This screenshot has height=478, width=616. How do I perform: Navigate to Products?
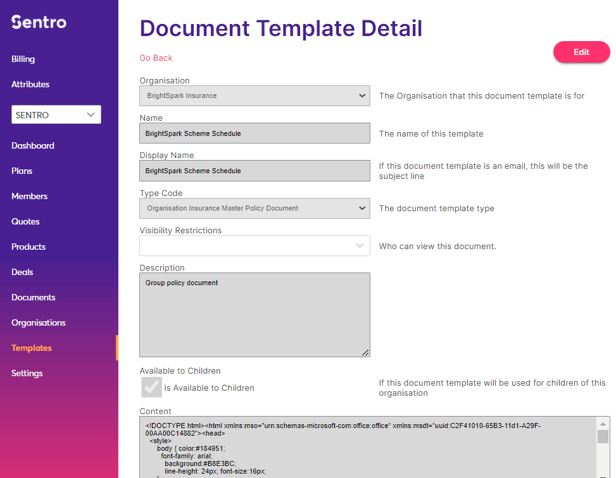point(28,247)
